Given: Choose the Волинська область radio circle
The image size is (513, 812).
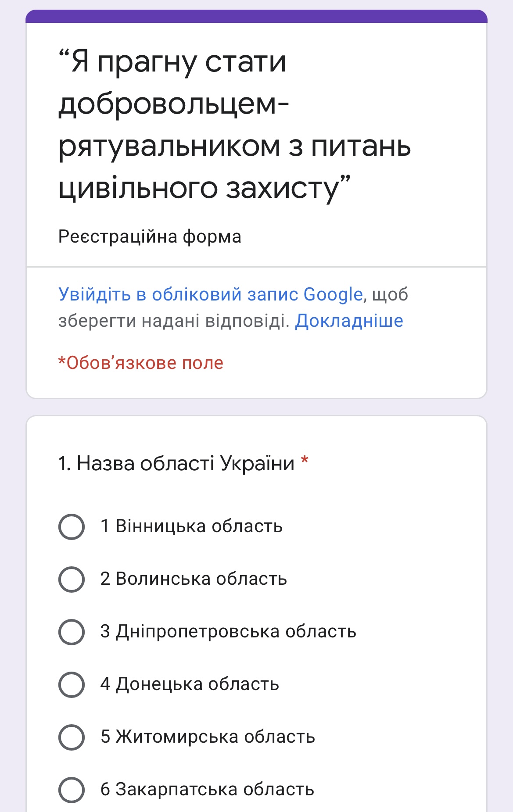Looking at the screenshot, I should (x=72, y=579).
